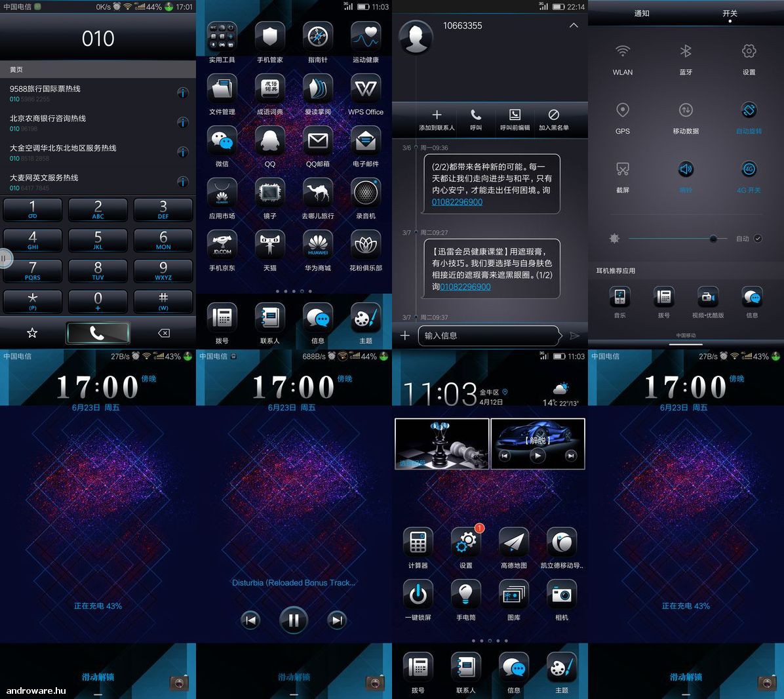Open the chess piece widget thumbnail

[x=442, y=444]
